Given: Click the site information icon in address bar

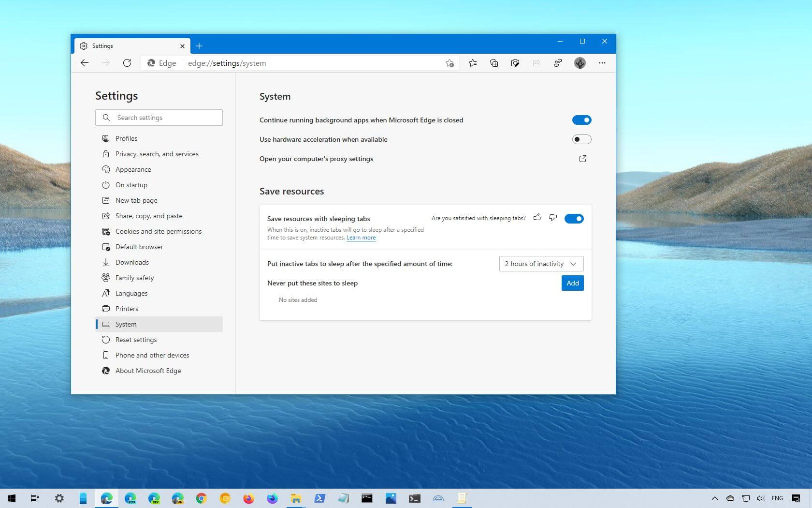Looking at the screenshot, I should (152, 63).
